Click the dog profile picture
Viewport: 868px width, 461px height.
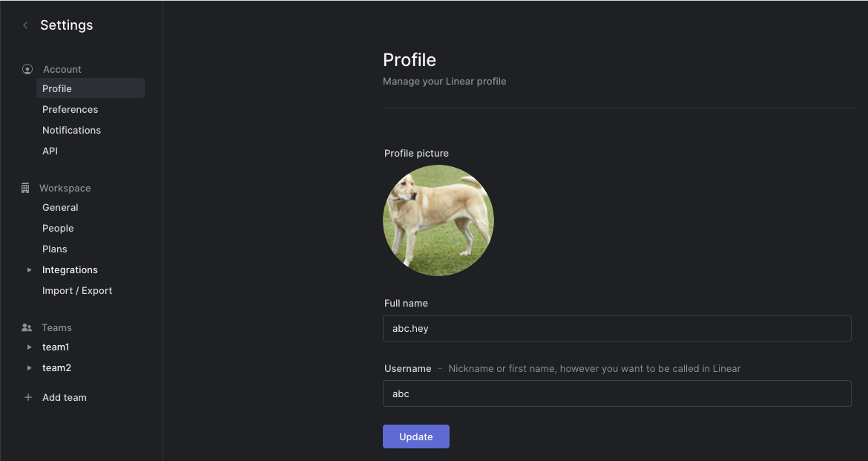coord(438,220)
